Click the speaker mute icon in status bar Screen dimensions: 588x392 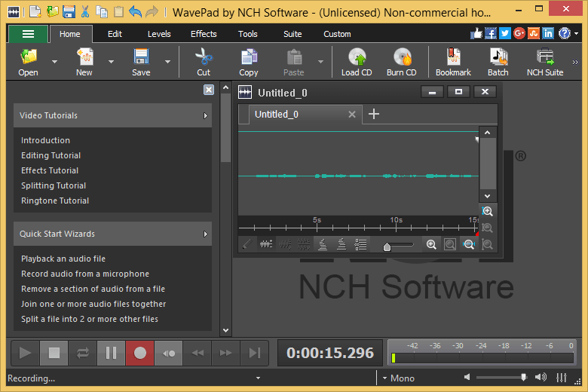click(467, 377)
